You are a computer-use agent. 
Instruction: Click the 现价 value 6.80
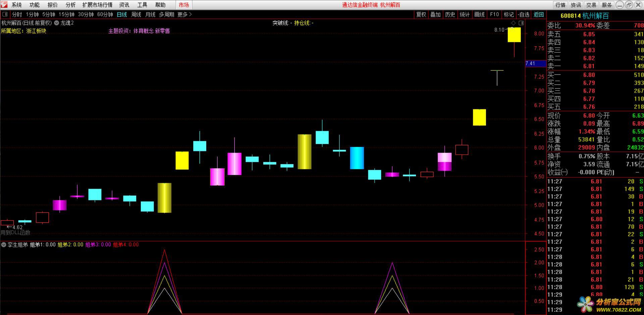(589, 115)
